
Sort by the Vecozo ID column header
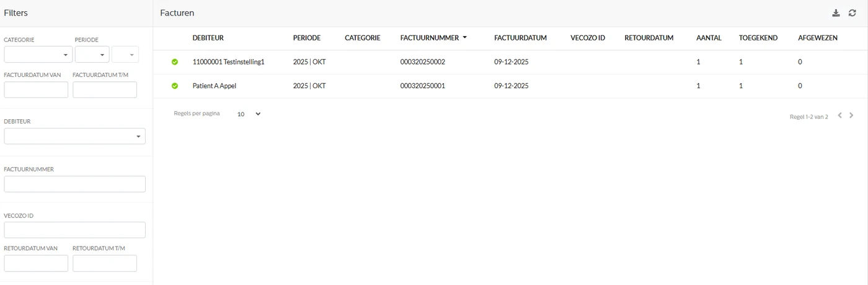pos(588,38)
